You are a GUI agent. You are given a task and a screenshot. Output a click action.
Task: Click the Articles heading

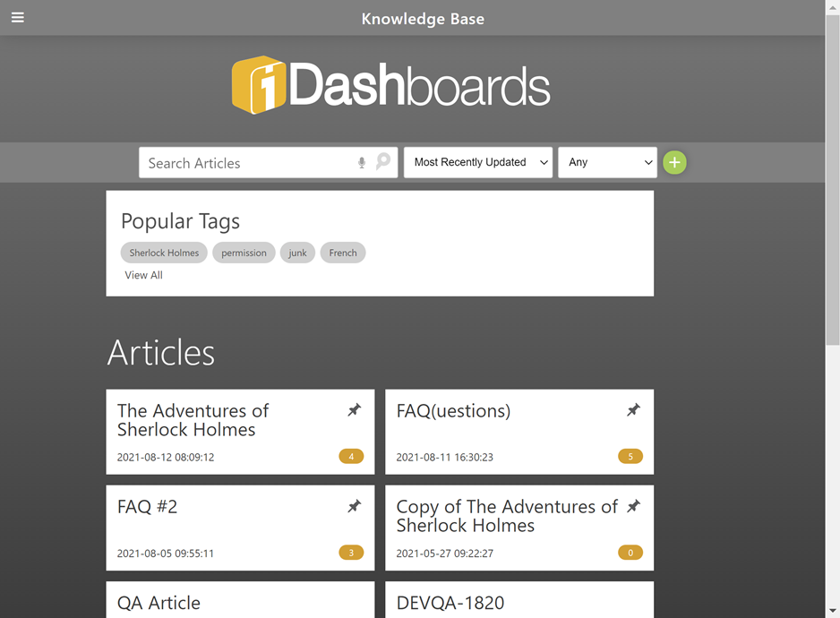[160, 353]
